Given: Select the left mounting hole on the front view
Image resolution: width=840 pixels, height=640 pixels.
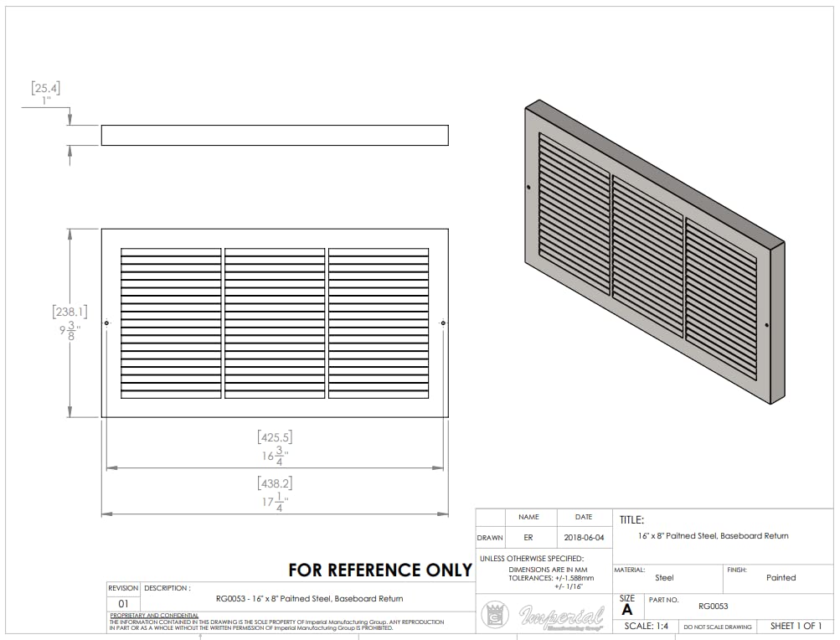Looking at the screenshot, I should (x=108, y=323).
